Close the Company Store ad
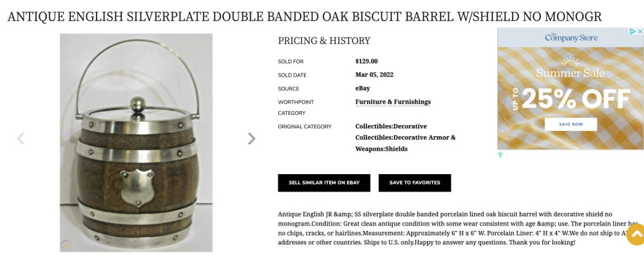Screen dimensions: 644x258 [x=639, y=32]
